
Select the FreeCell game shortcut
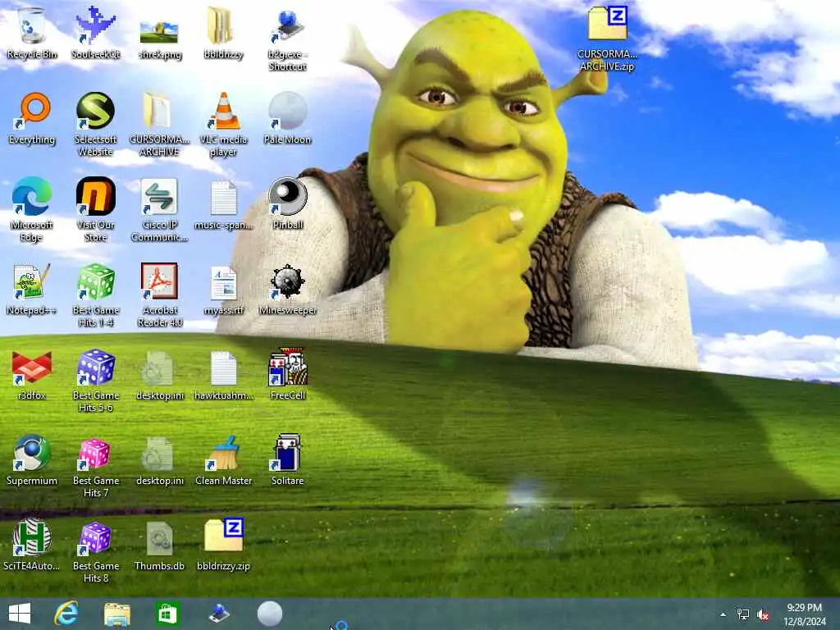288,374
